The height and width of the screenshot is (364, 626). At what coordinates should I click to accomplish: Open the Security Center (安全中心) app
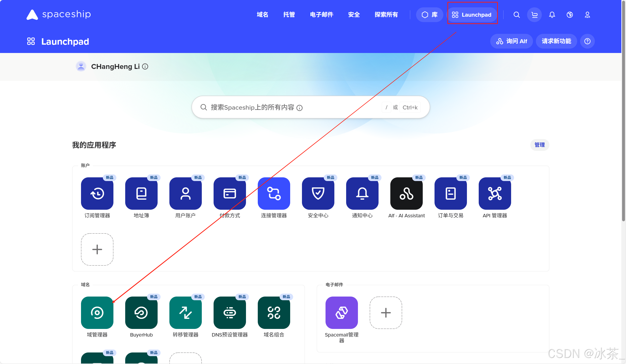tap(318, 193)
